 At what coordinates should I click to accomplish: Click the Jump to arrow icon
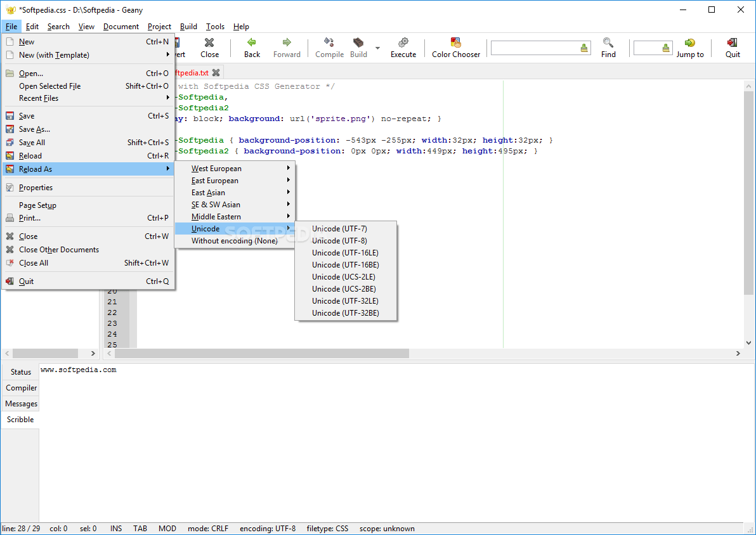[x=689, y=43]
